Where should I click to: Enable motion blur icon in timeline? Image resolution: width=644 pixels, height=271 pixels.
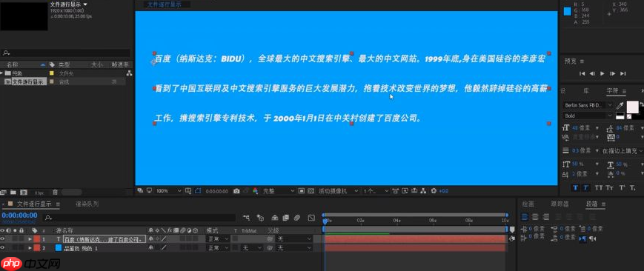tap(297, 217)
